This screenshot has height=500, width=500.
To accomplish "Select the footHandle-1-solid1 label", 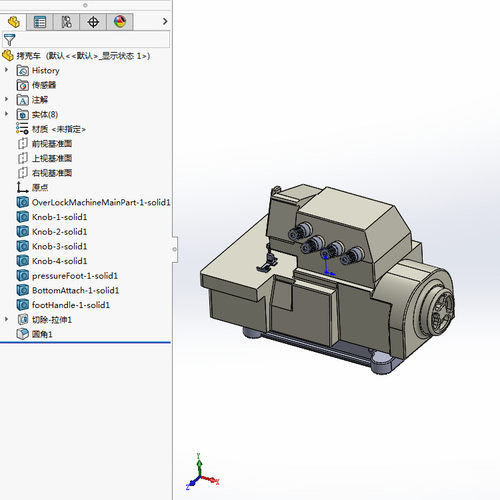I will [x=71, y=305].
